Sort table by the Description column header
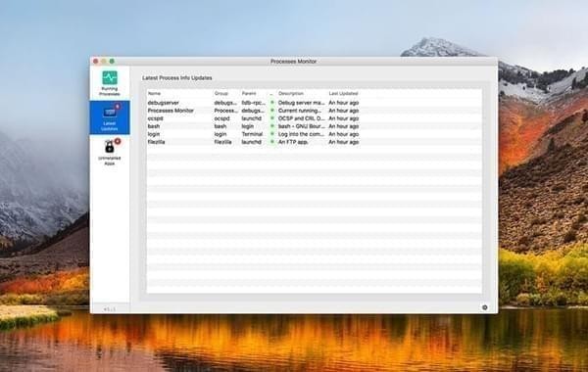This screenshot has width=588, height=372. pos(291,93)
